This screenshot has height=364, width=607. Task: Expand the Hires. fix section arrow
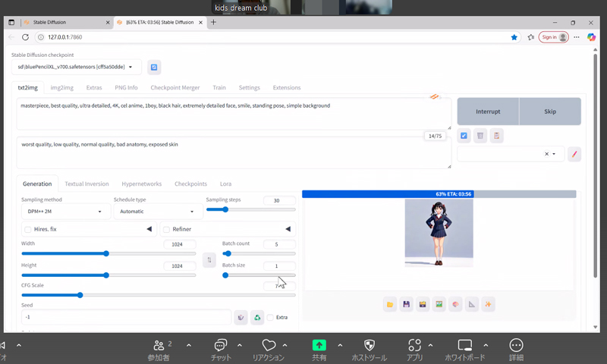149,229
